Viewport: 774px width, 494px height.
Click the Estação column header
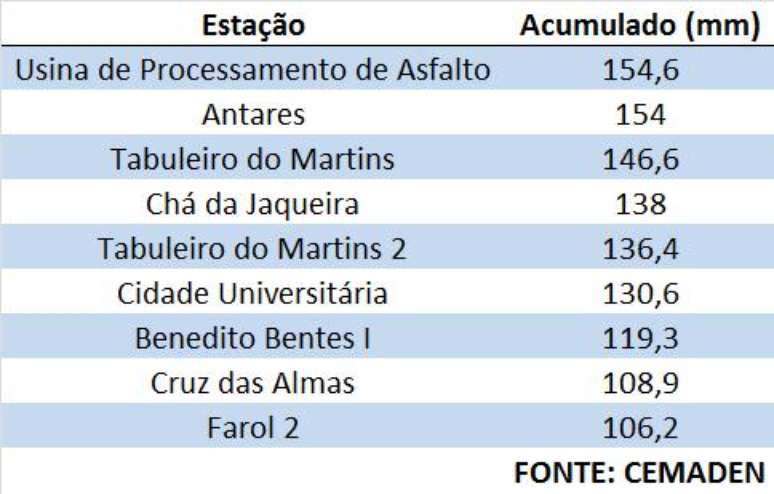(x=253, y=25)
